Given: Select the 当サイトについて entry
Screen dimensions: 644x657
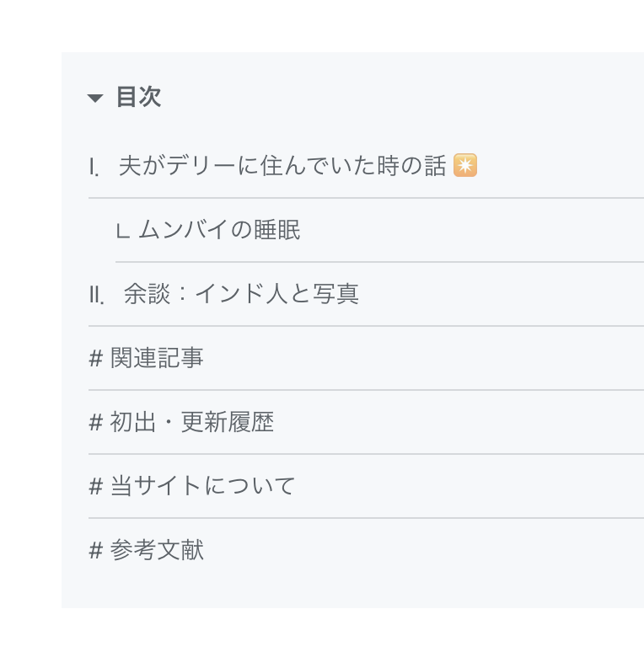Looking at the screenshot, I should (x=202, y=486).
